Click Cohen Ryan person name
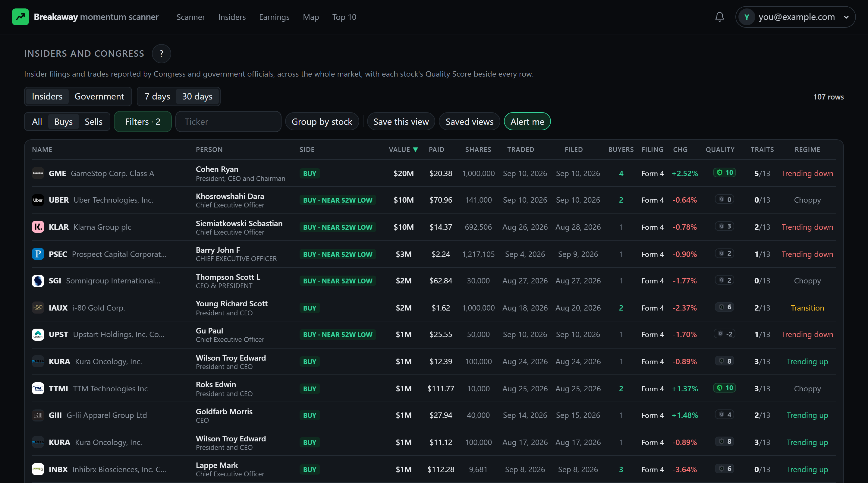 (217, 169)
